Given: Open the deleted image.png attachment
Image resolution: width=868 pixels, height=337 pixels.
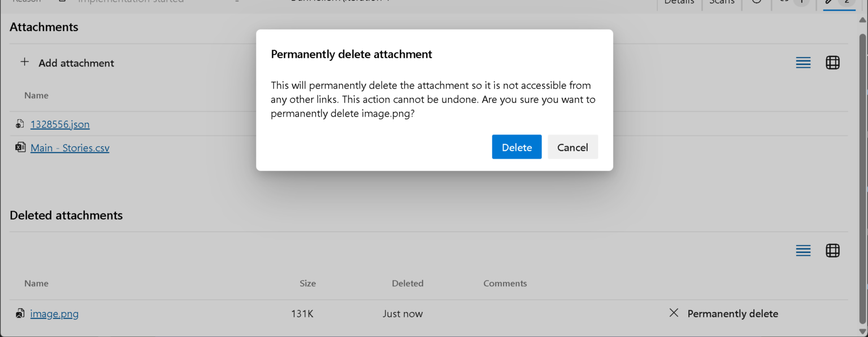Looking at the screenshot, I should 54,313.
